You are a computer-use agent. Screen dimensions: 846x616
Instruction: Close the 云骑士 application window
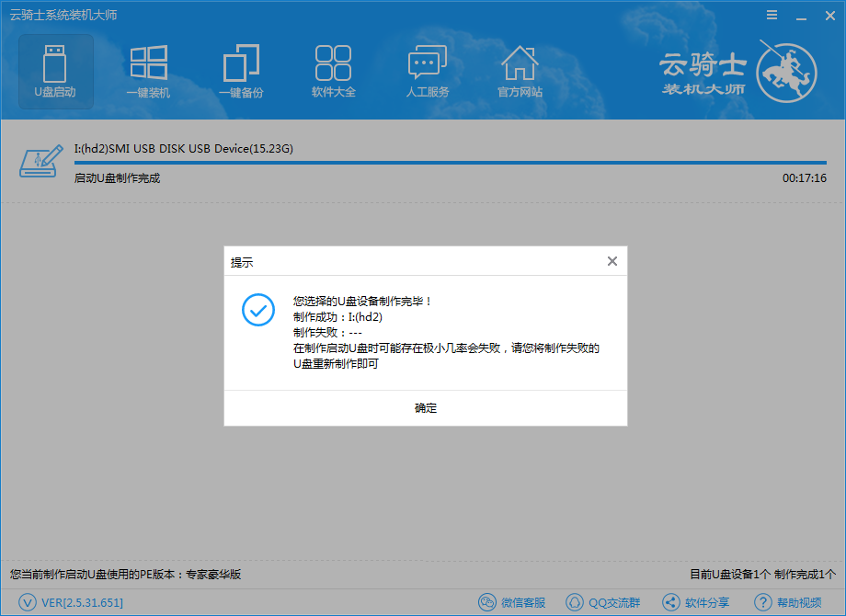tap(830, 16)
